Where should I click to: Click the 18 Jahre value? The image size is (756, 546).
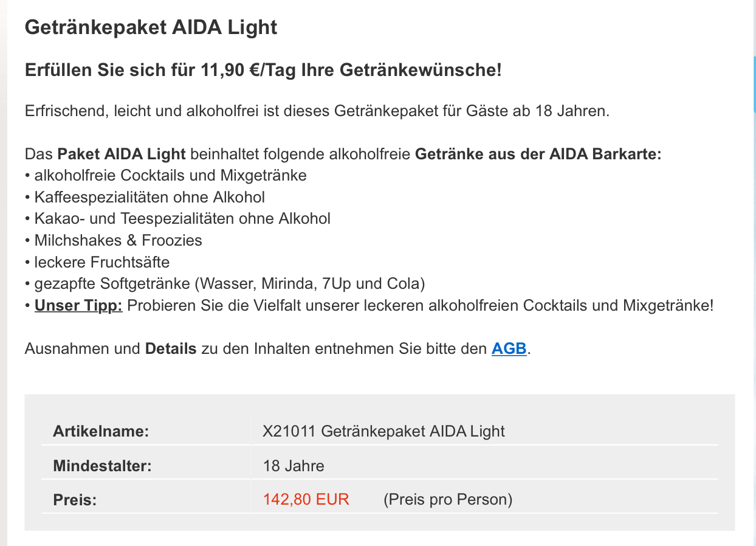coord(294,466)
